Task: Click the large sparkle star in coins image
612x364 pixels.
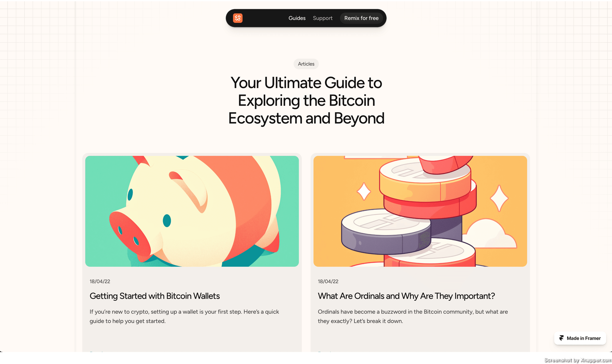Action: tap(499, 198)
